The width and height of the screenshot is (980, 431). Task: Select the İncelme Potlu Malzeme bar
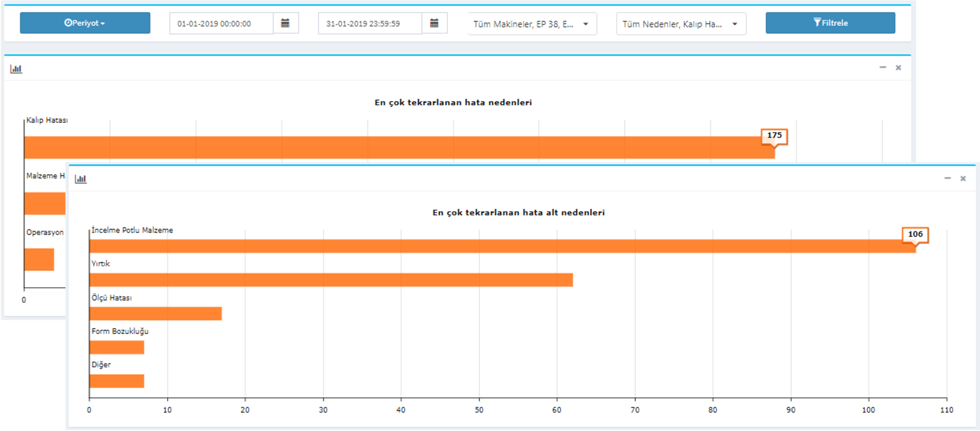point(502,246)
